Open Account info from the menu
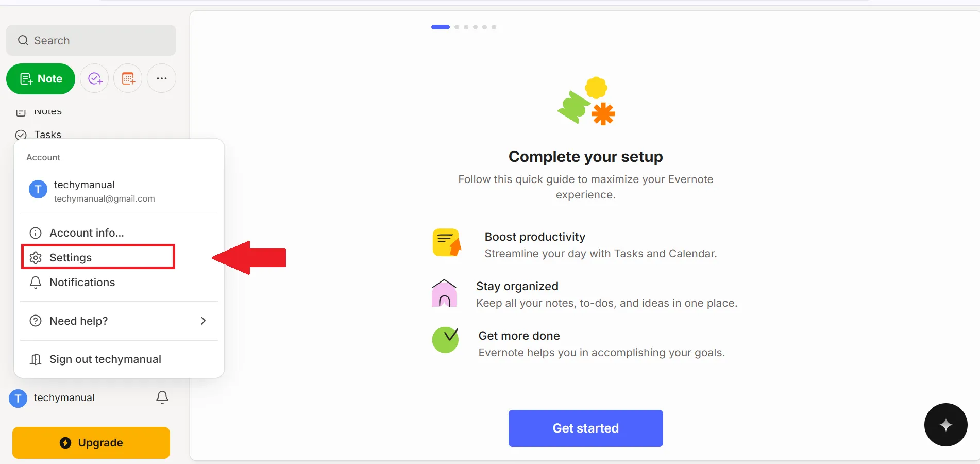This screenshot has width=980, height=464. (86, 233)
